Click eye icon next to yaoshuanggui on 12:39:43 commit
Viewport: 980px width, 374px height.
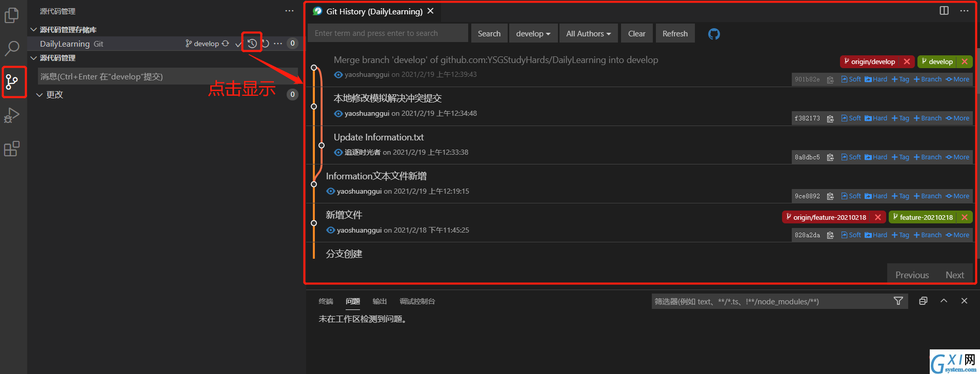tap(338, 75)
